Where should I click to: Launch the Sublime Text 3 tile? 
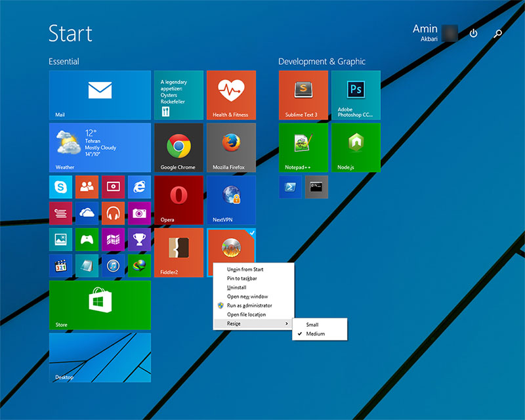pos(303,95)
